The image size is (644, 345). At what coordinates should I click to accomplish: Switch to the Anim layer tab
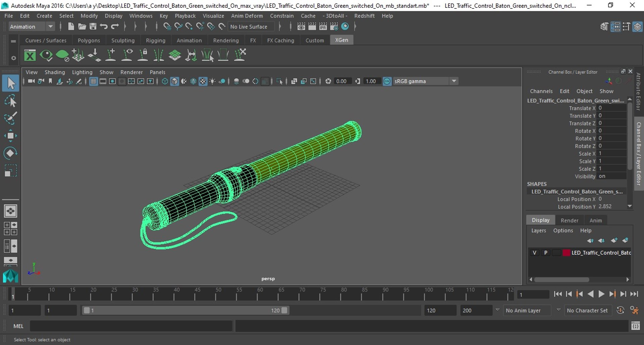[596, 220]
